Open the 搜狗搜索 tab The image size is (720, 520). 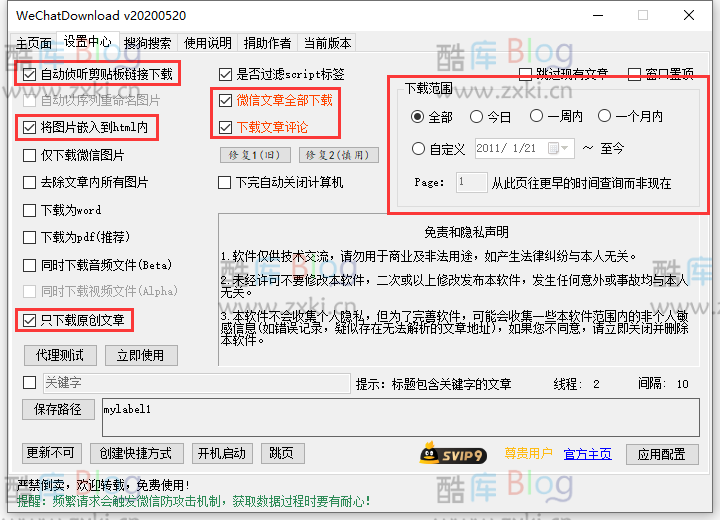tap(147, 43)
